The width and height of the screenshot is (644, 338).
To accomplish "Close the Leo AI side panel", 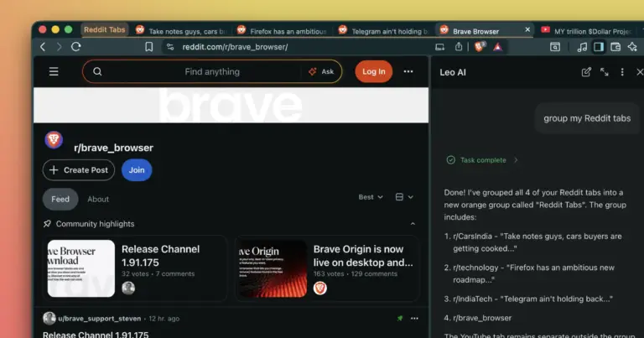I will click(640, 72).
